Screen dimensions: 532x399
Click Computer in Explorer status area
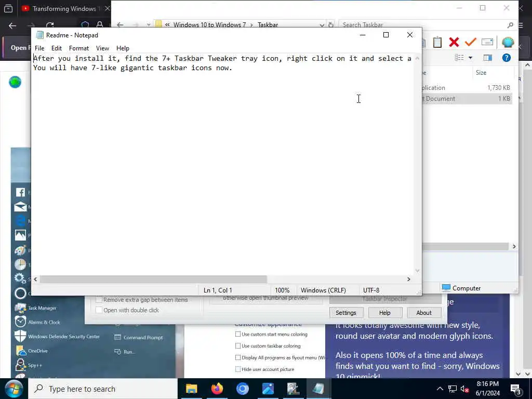pos(461,288)
